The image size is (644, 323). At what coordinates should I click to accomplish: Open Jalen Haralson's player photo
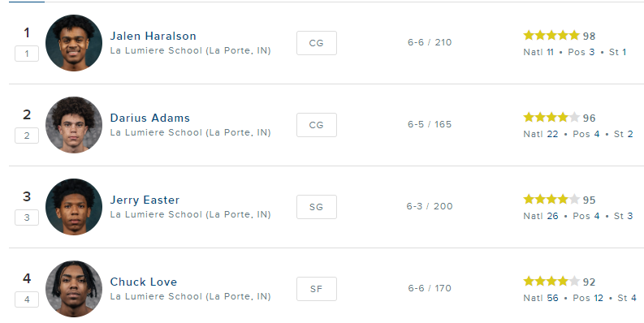tap(74, 43)
